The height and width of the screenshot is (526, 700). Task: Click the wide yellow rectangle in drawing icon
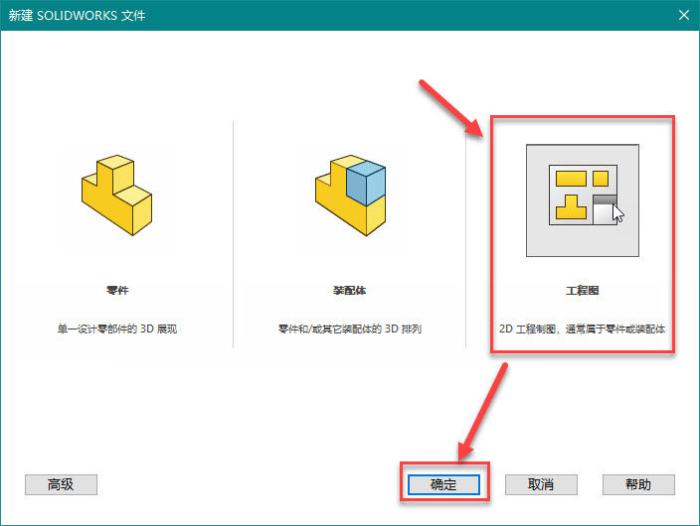(570, 179)
